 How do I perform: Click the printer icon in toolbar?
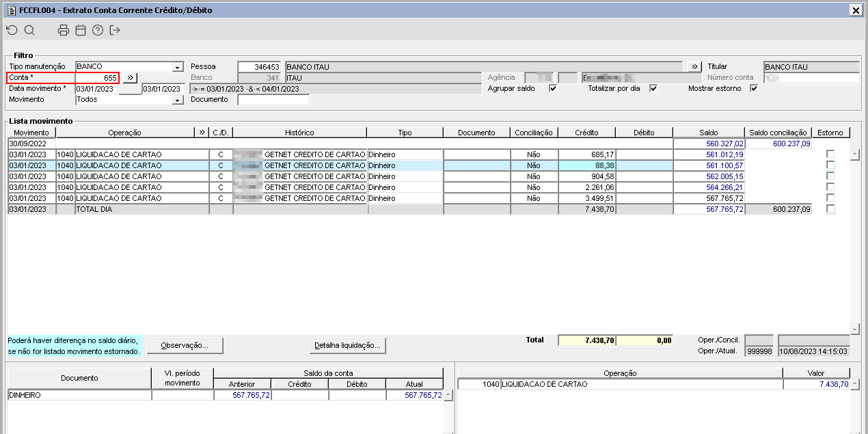(64, 30)
